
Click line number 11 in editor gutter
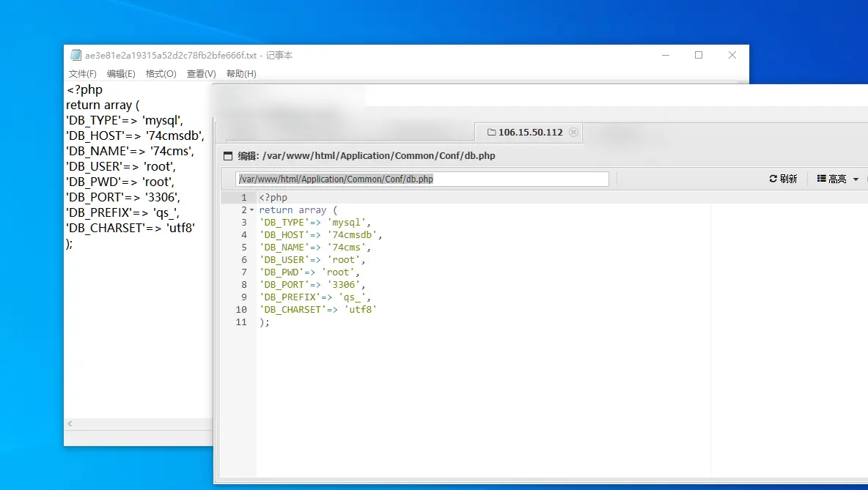click(240, 322)
